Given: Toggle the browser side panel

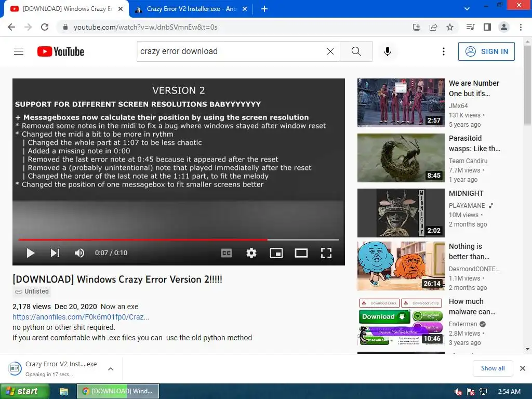Looking at the screenshot, I should pos(487,27).
